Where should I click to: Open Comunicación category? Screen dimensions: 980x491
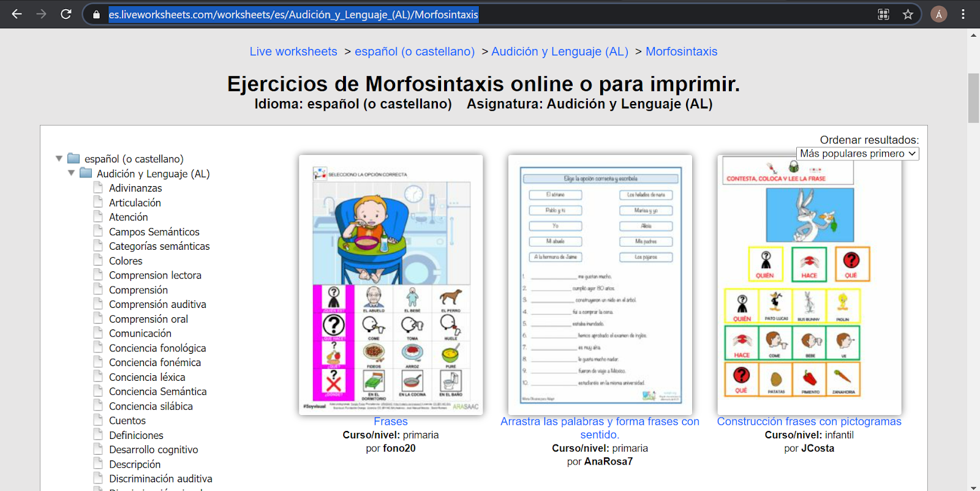[140, 333]
